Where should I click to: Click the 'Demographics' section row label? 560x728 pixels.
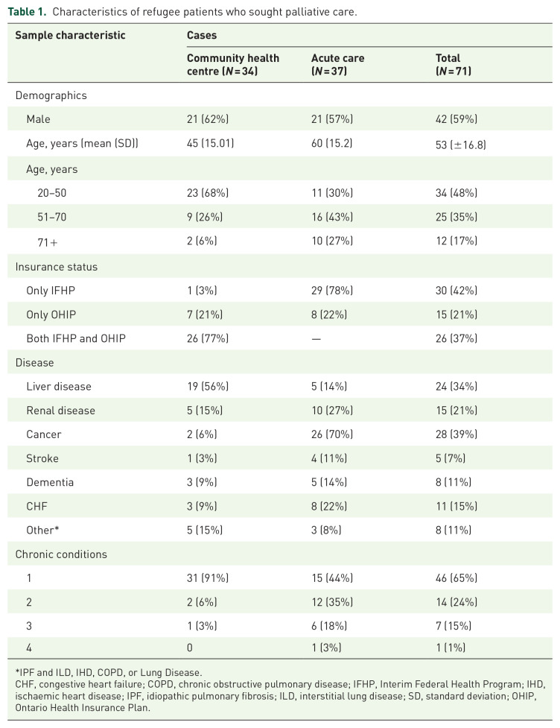click(51, 95)
